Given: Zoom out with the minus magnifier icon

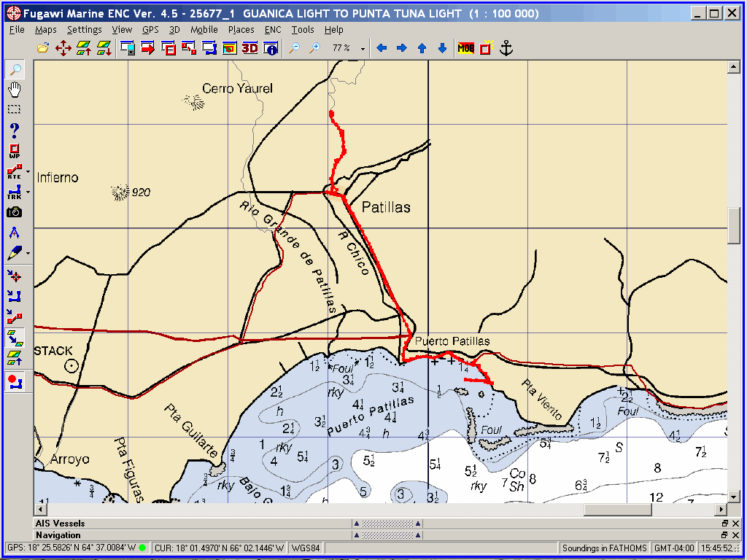Looking at the screenshot, I should coord(295,48).
